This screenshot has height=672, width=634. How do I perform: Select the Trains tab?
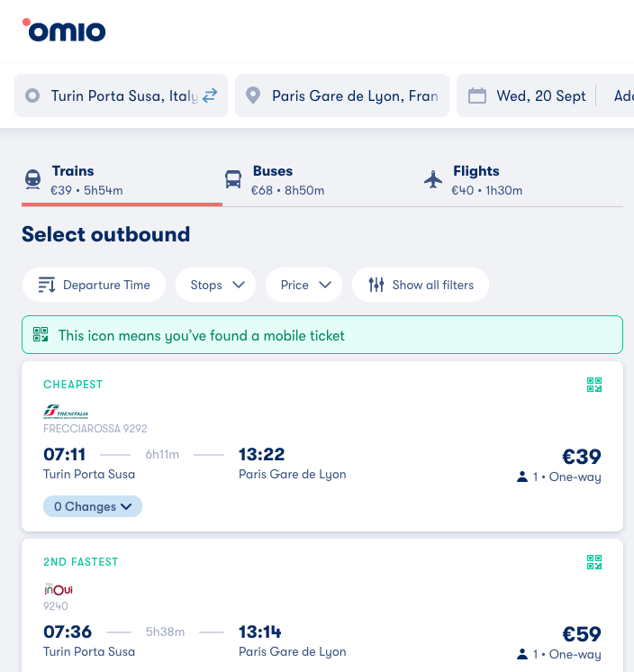click(73, 179)
